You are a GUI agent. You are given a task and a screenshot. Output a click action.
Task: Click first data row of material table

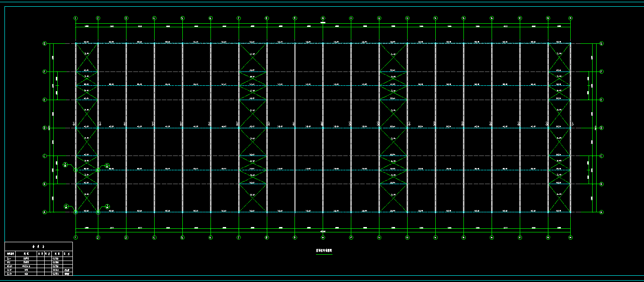click(38, 258)
